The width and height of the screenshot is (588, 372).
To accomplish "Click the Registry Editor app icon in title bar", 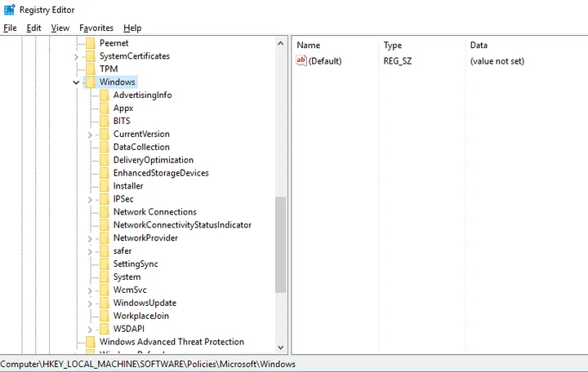I will pos(8,9).
